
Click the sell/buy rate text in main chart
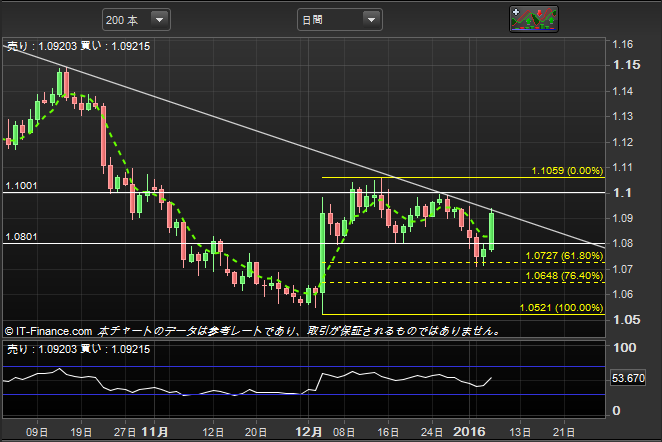78,46
